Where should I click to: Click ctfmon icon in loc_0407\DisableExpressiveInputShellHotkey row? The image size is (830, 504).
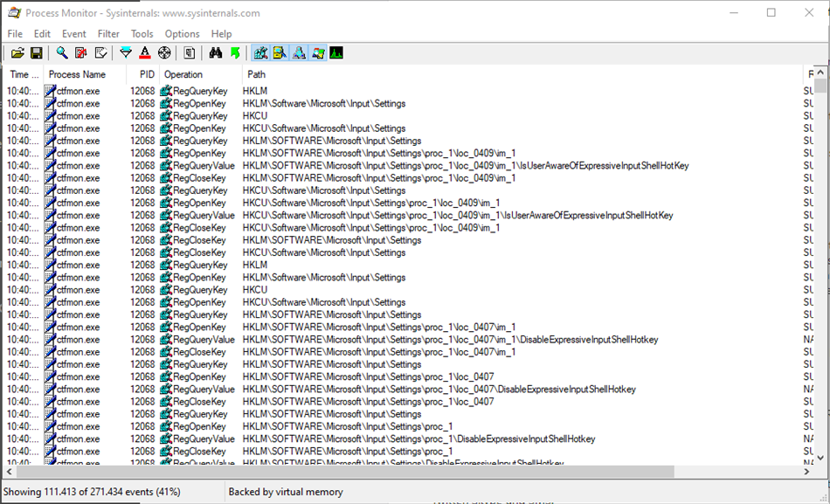50,390
